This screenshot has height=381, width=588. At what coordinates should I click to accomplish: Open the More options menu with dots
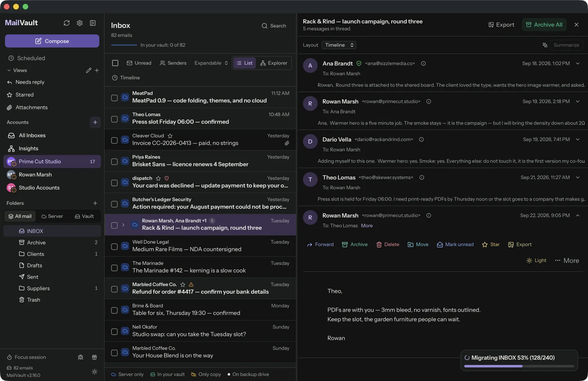point(567,260)
